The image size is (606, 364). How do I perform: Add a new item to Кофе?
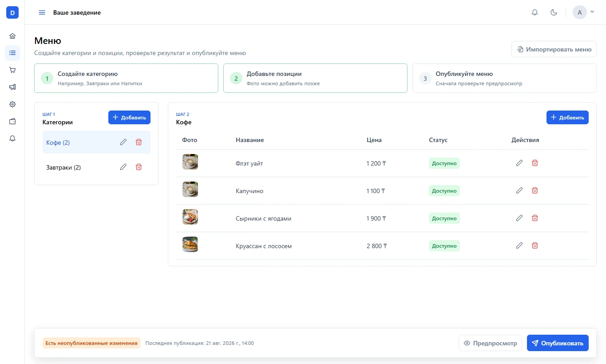click(567, 118)
